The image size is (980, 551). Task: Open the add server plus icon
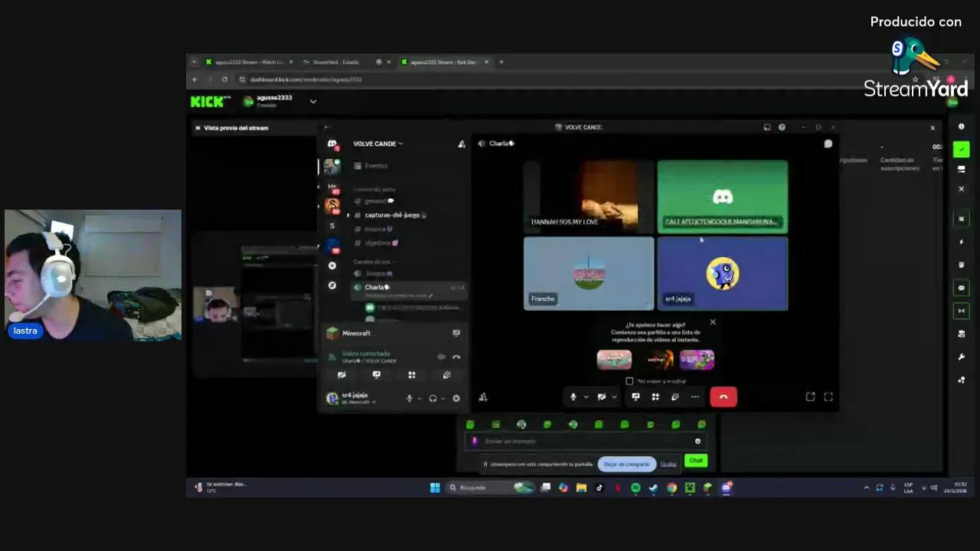coord(332,266)
